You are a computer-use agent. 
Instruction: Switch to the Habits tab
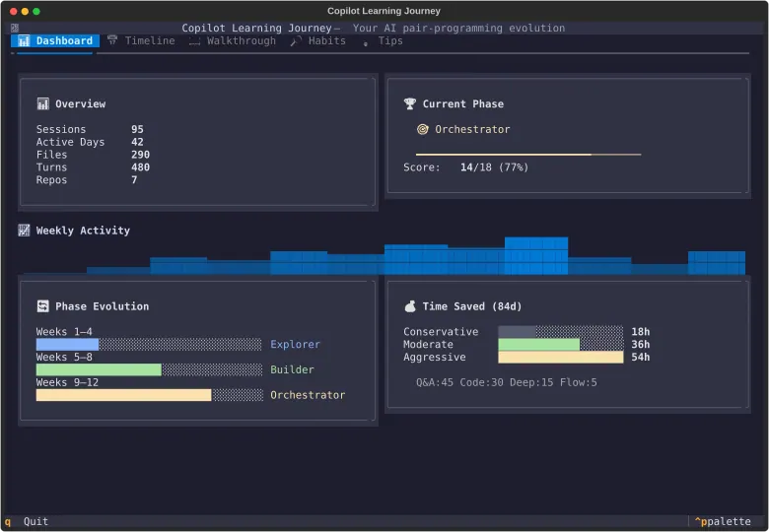tap(317, 40)
